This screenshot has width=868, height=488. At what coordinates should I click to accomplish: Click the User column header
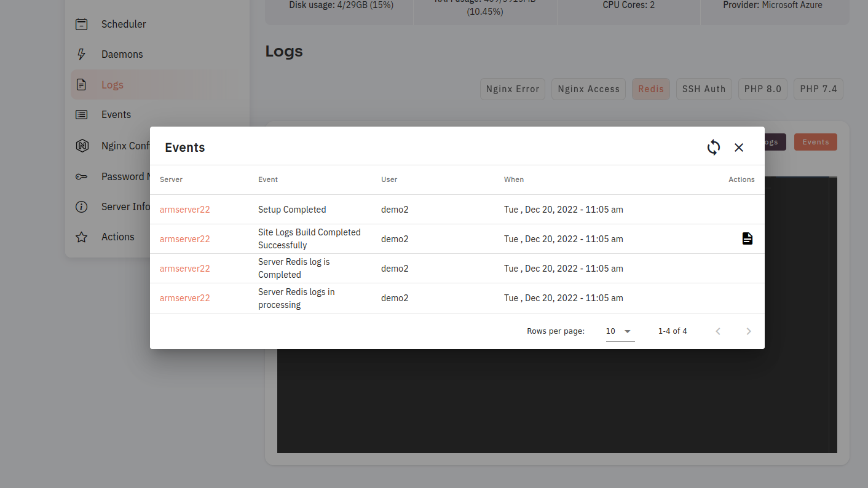point(389,179)
